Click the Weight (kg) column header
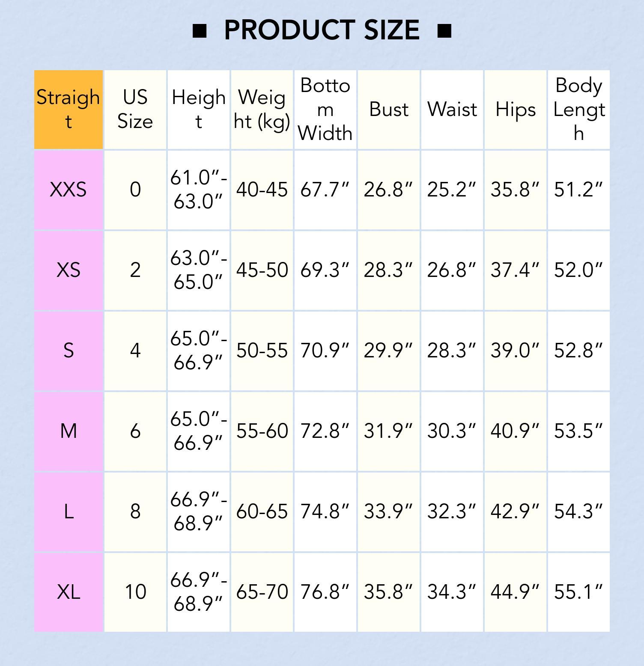 point(262,110)
